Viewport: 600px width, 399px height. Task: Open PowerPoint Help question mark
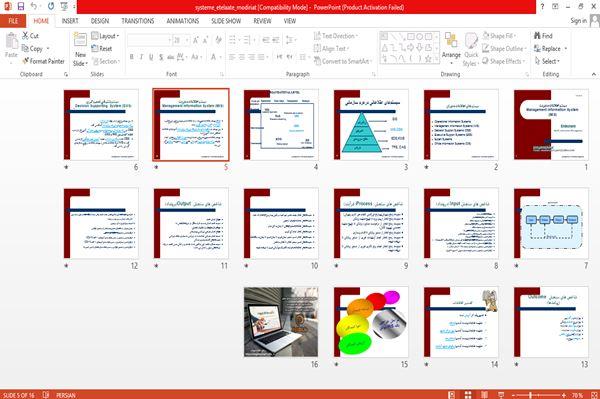542,7
